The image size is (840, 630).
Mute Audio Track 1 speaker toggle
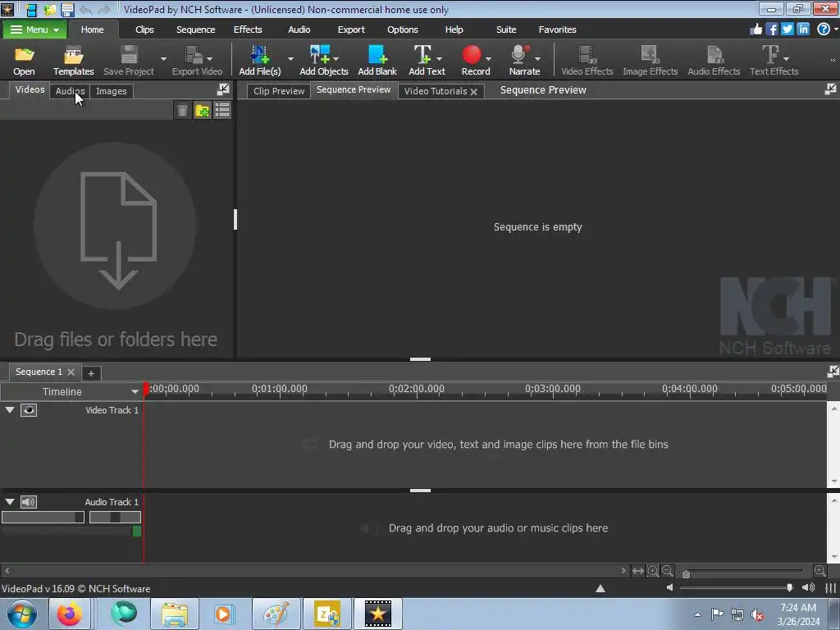point(29,502)
